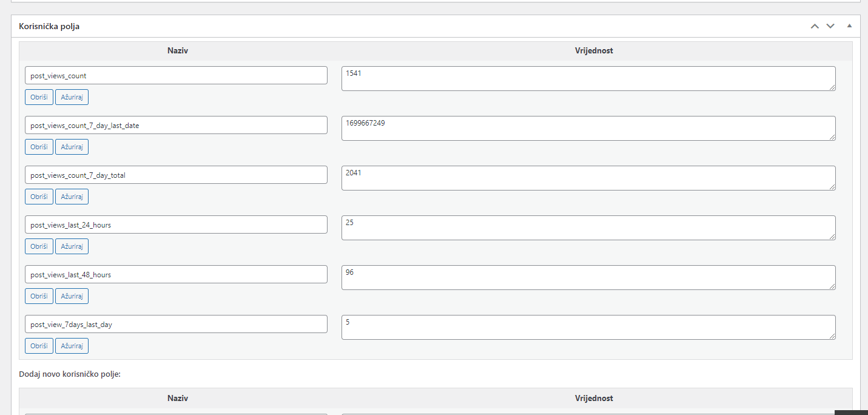
Task: Move Korisnička polja panel down
Action: click(x=830, y=26)
